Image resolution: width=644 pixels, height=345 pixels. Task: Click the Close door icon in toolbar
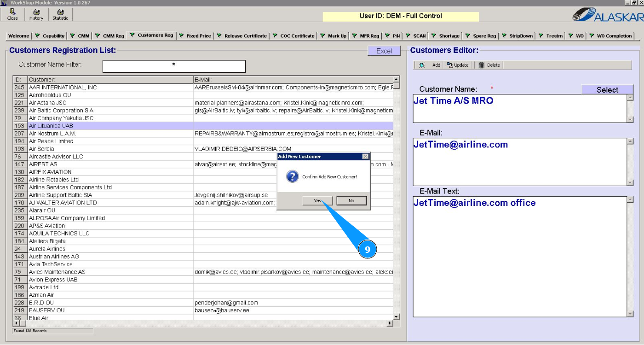click(12, 12)
